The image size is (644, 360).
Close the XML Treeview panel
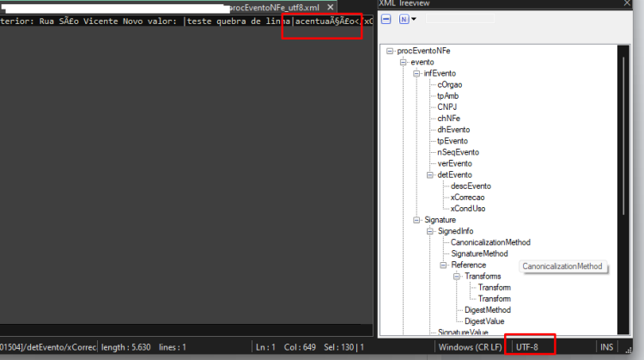tap(627, 3)
